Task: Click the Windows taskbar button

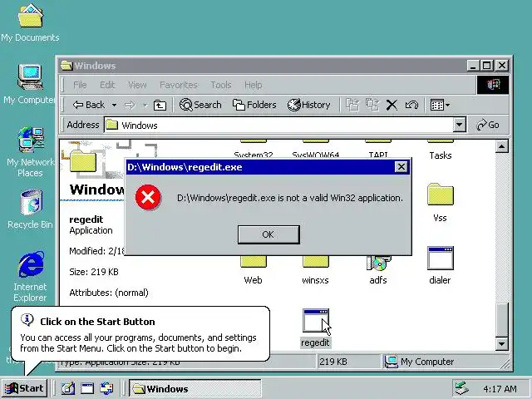Action: coord(195,389)
